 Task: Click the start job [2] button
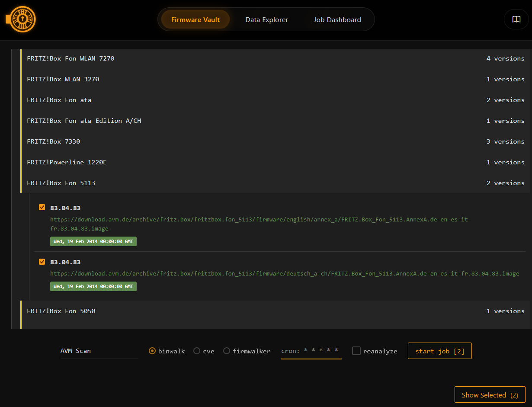click(440, 351)
